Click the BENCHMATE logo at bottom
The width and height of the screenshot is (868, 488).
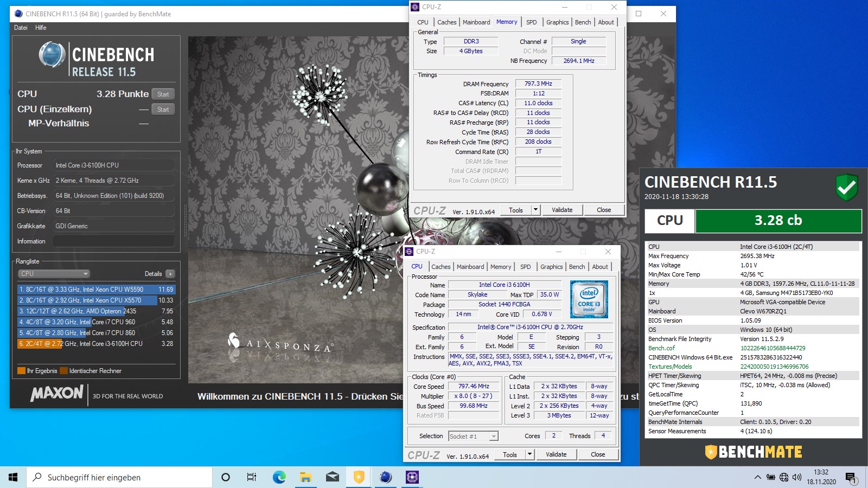pos(753,452)
